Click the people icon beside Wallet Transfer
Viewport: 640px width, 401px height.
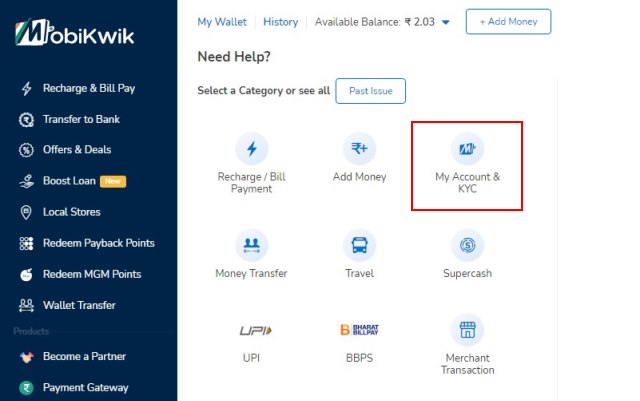tap(27, 305)
